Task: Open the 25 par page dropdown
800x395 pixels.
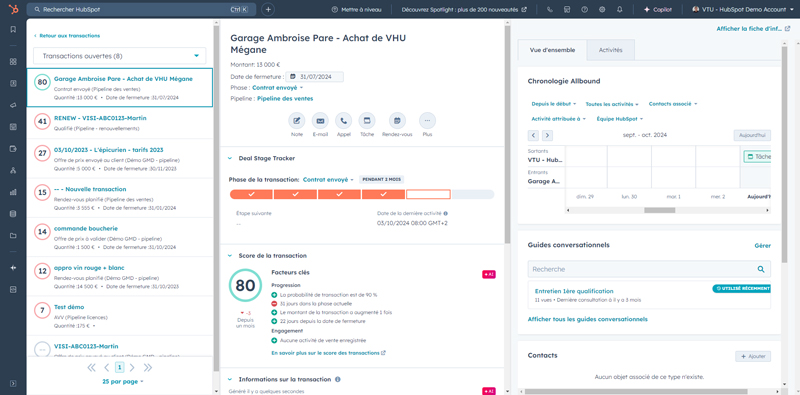Action: (122, 381)
